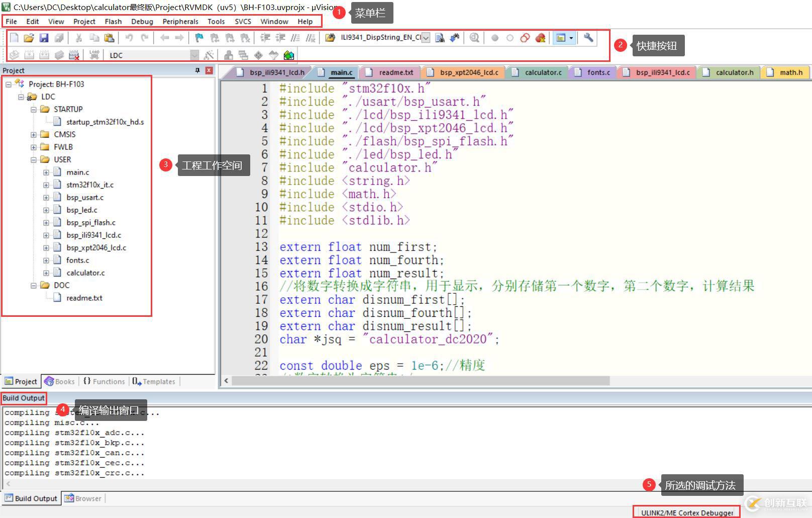Click the Pack Installer toolbar icon
Screen dimensions: 812x518
tap(289, 55)
